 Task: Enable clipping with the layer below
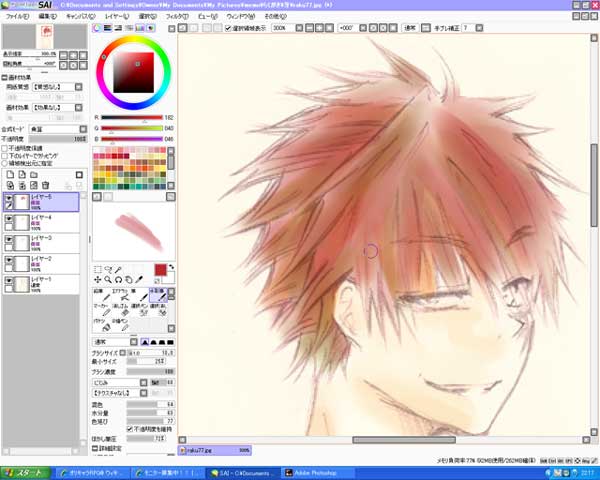tap(5, 156)
